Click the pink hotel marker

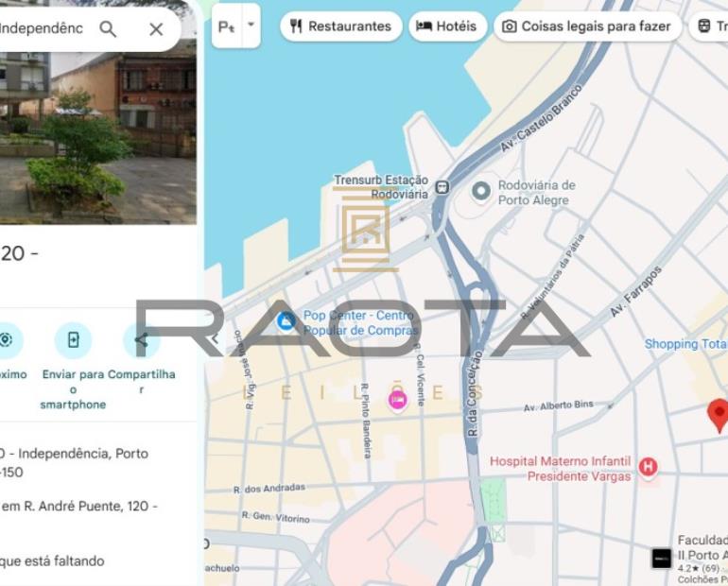(x=398, y=400)
